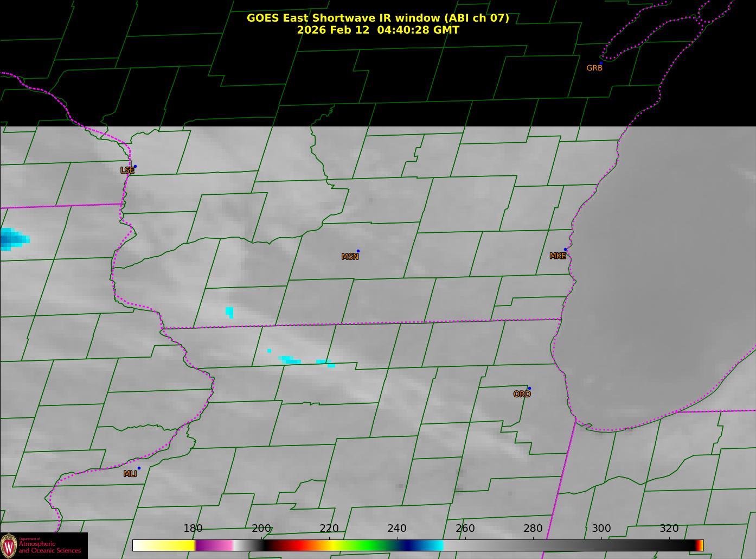The height and width of the screenshot is (559, 756).
Task: Click the large blue cold patch at west edge
Action: click(14, 239)
